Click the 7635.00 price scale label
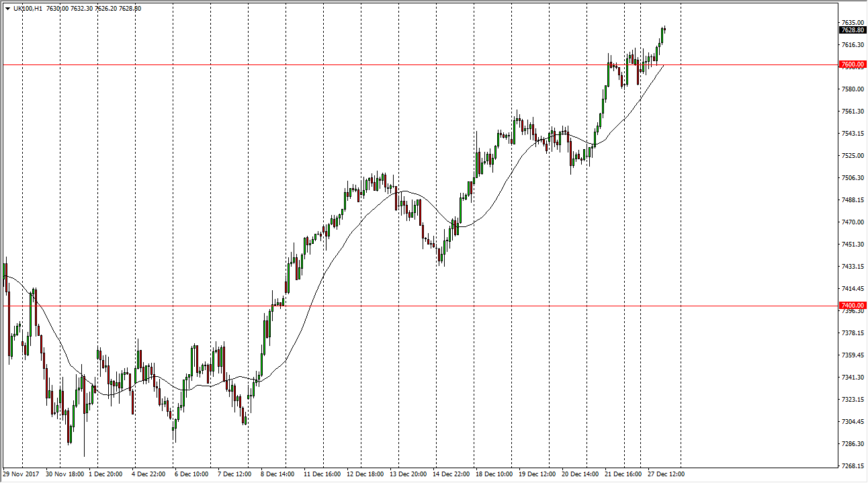868x483 pixels. point(851,22)
